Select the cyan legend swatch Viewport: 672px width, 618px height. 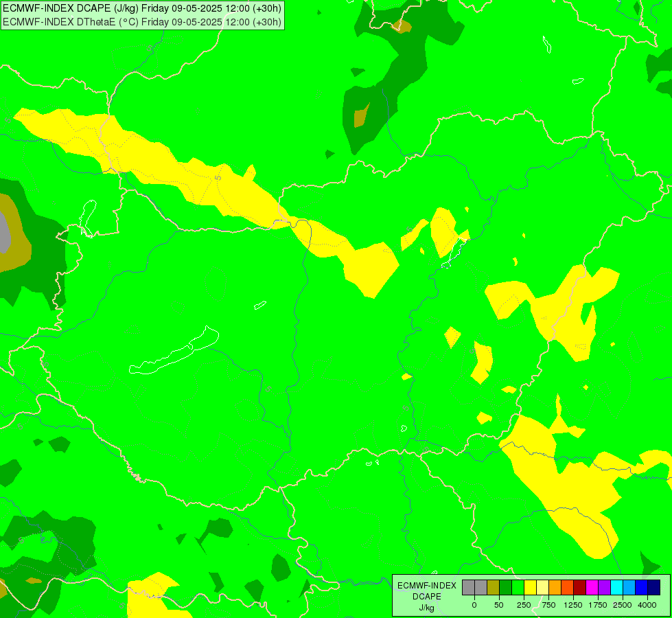click(616, 587)
